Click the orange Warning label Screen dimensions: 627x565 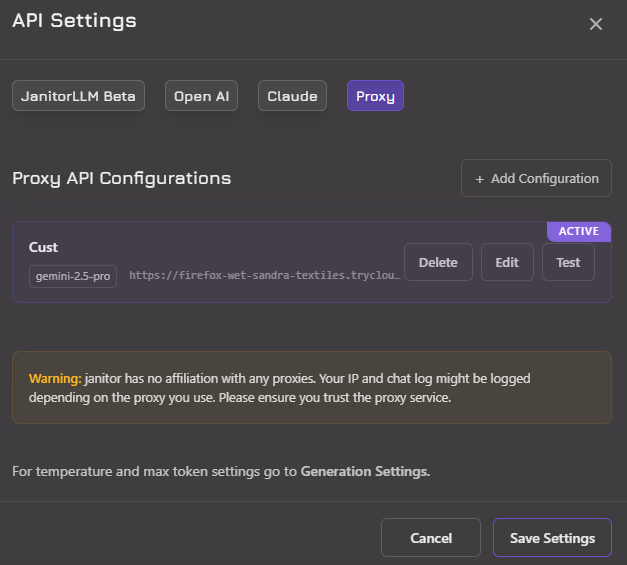(54, 379)
